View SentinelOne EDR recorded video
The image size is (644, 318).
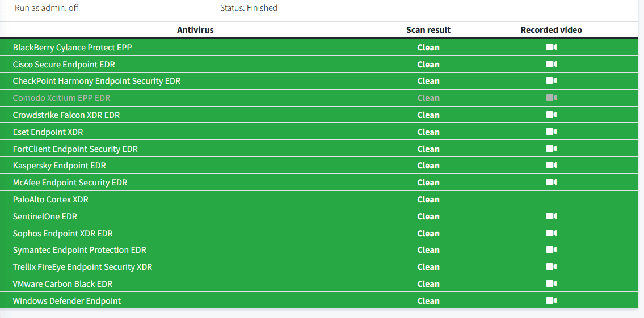(551, 217)
